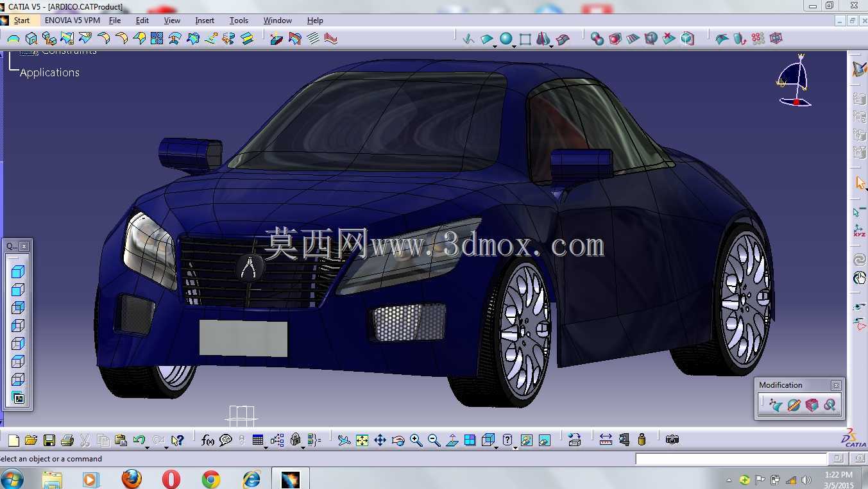This screenshot has width=868, height=489.
Task: Save the product with the floppy disk icon
Action: pos(49,440)
